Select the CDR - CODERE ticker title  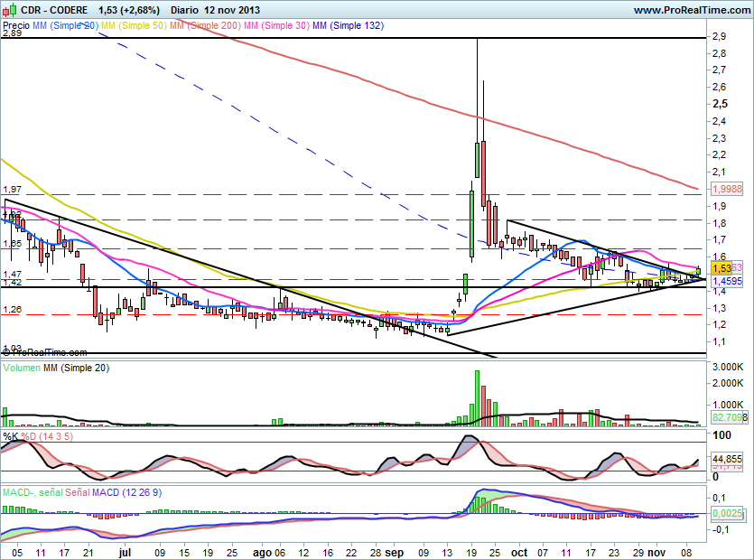[x=54, y=10]
